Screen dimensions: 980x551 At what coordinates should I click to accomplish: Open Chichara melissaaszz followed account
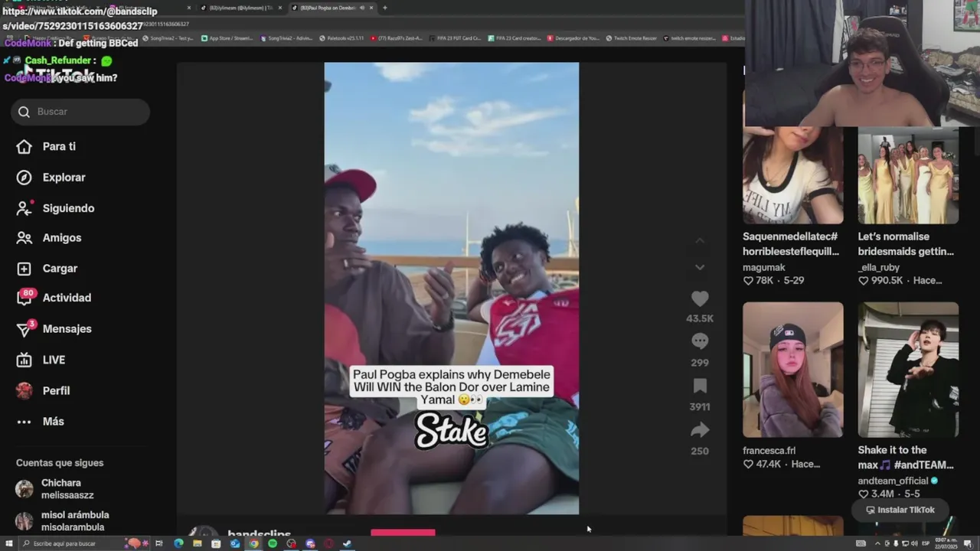click(61, 489)
